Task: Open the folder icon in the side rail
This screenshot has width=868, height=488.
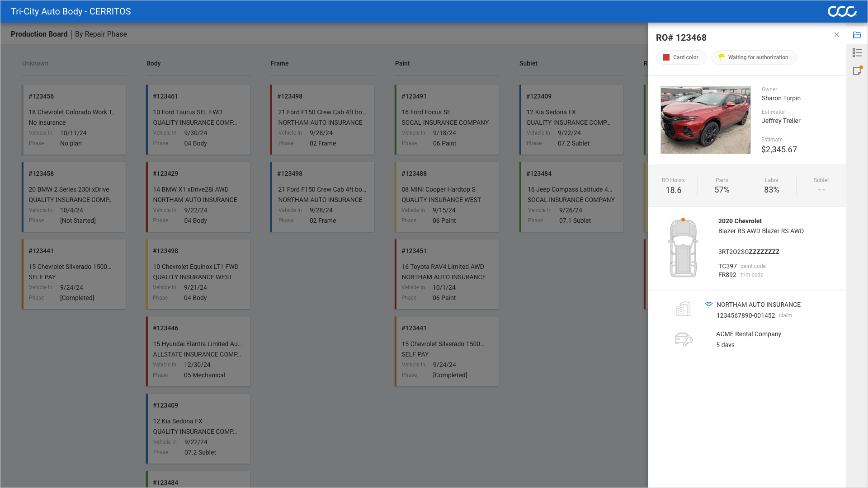Action: tap(857, 35)
